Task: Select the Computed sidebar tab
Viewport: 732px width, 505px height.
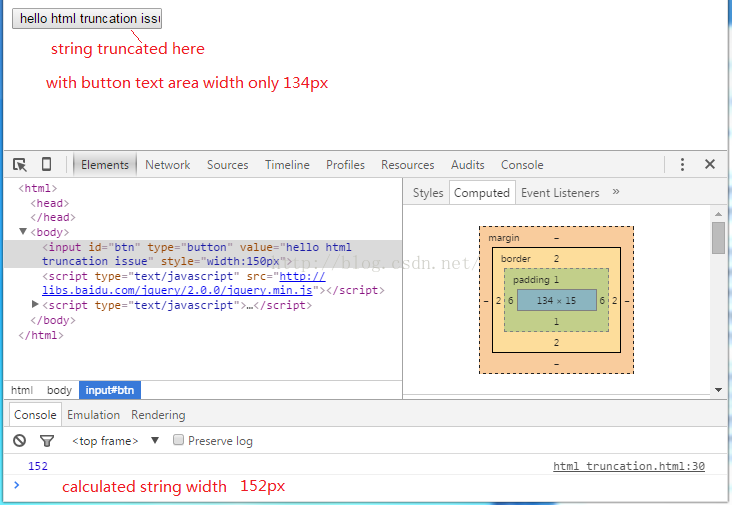Action: 482,193
